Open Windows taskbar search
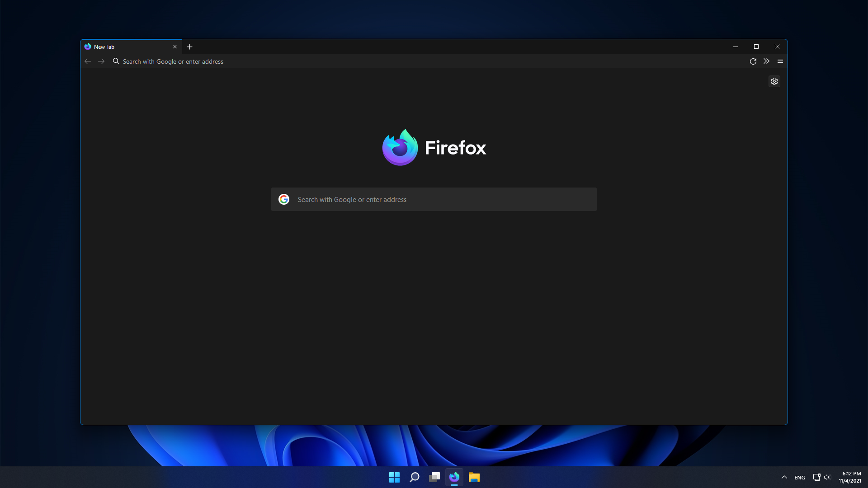Image resolution: width=868 pixels, height=488 pixels. (414, 477)
